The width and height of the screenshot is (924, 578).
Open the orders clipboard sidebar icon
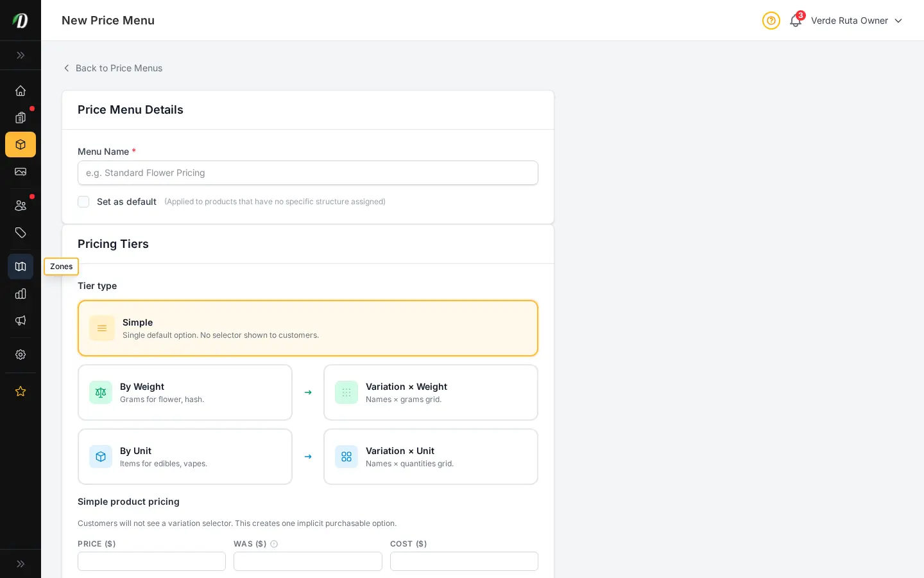pyautogui.click(x=21, y=118)
